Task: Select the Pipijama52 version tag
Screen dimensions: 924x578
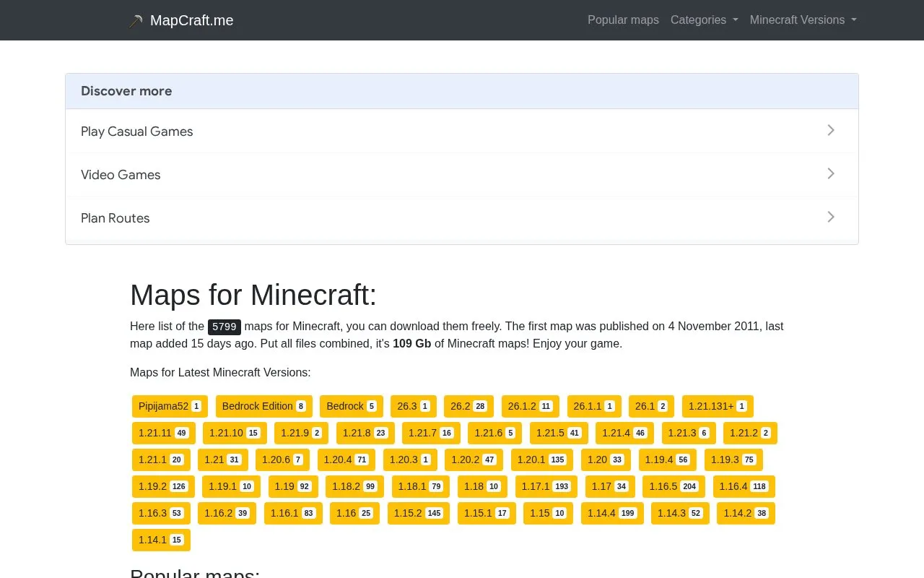Action: point(170,406)
